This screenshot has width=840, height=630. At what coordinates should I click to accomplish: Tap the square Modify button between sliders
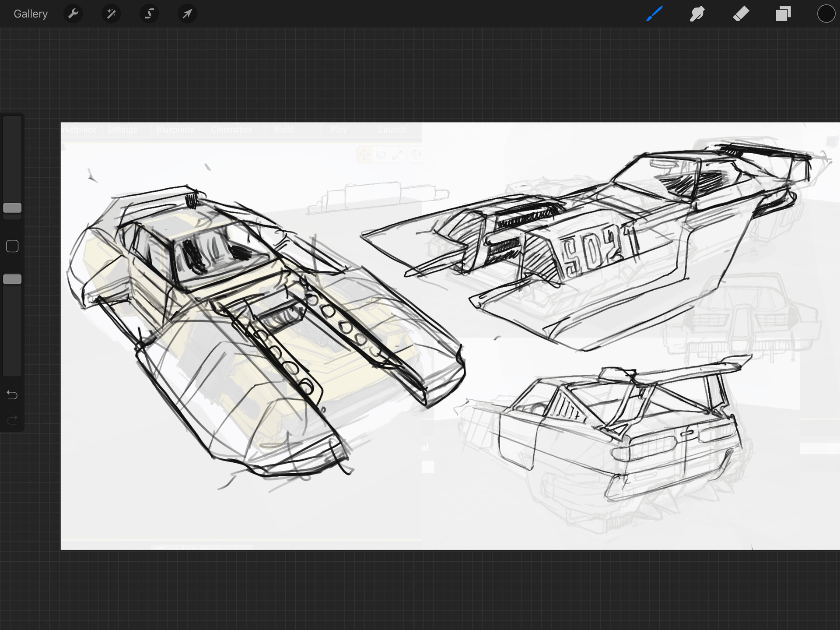pos(12,246)
